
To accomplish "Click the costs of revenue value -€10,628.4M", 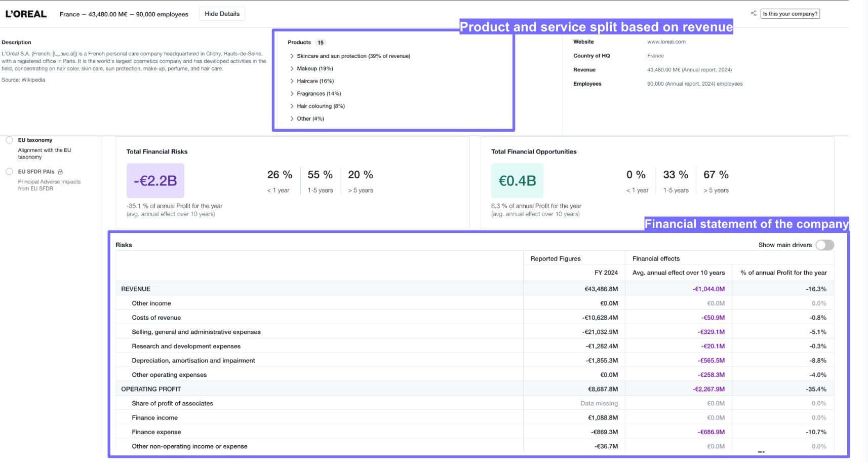I will (600, 318).
